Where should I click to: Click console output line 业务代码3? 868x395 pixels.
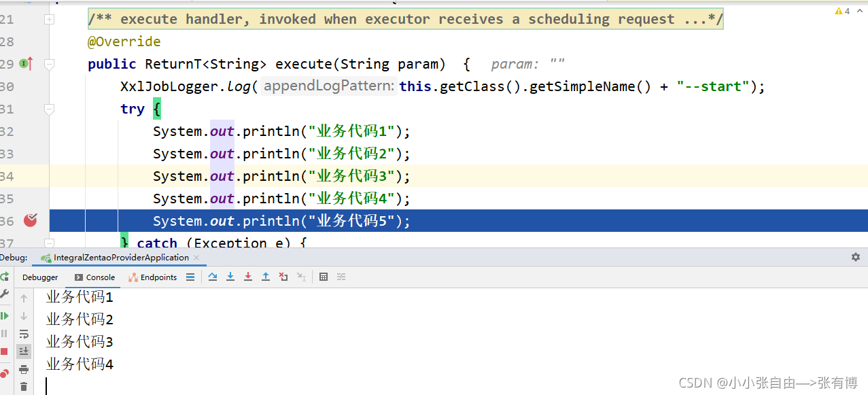pyautogui.click(x=80, y=342)
